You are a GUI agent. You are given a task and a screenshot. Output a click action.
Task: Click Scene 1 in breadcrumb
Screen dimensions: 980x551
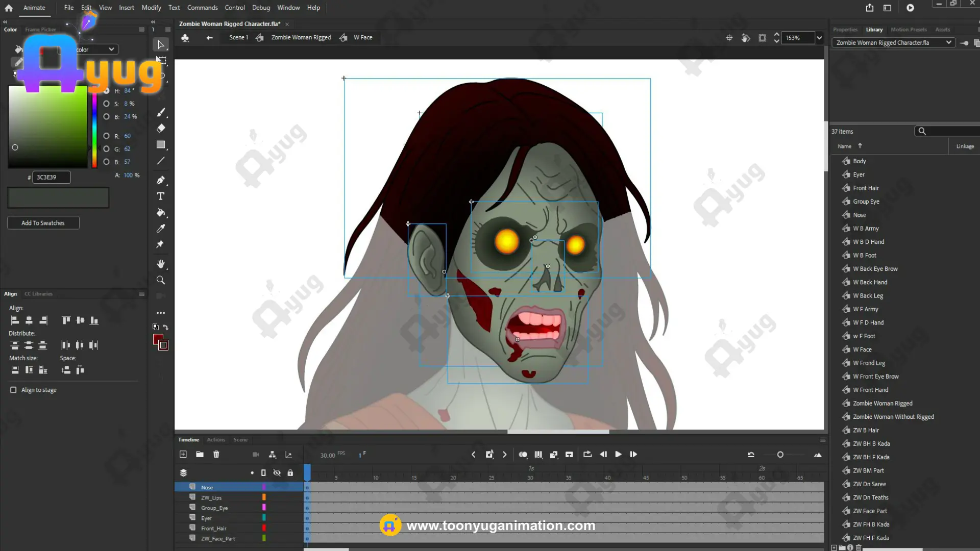238,37
